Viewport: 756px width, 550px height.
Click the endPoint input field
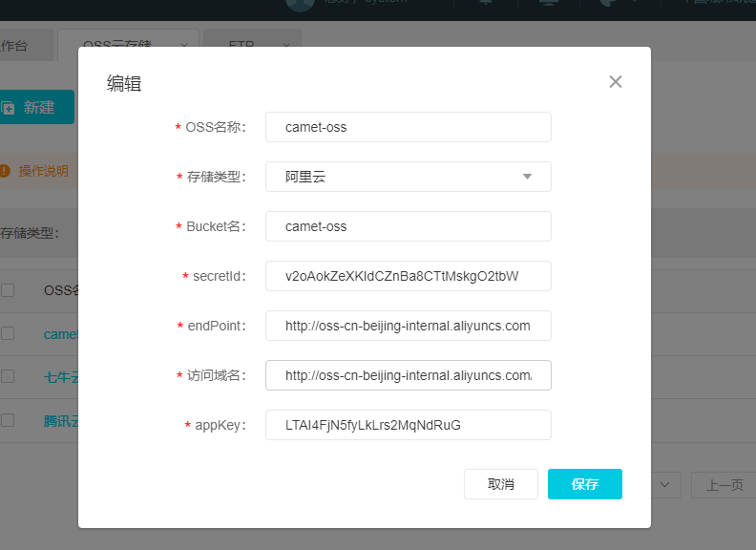pyautogui.click(x=409, y=326)
